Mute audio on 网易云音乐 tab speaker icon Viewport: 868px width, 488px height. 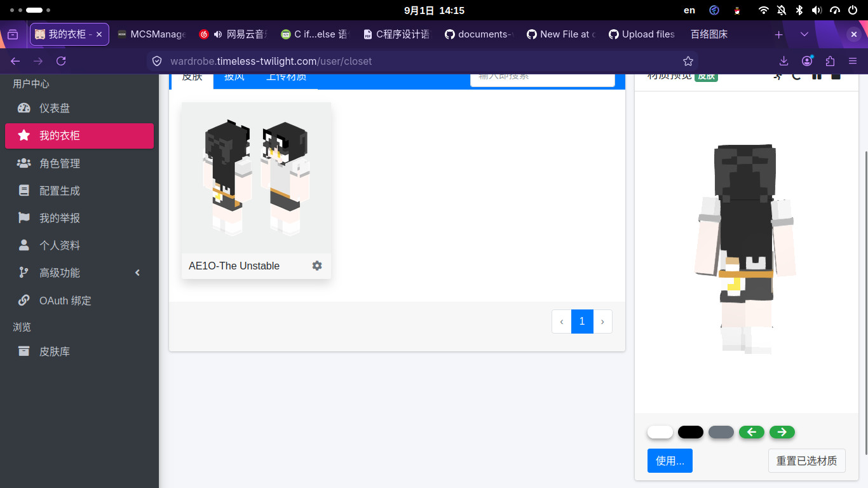[x=218, y=34]
